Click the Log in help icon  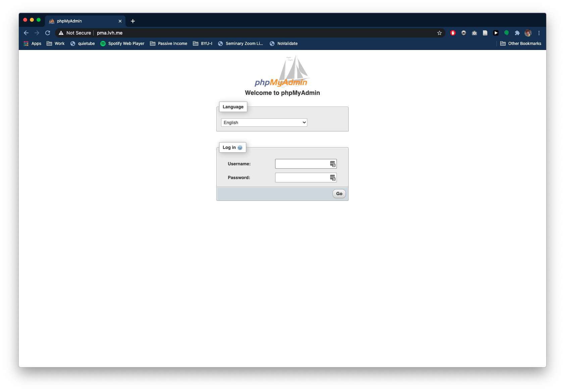(x=240, y=148)
